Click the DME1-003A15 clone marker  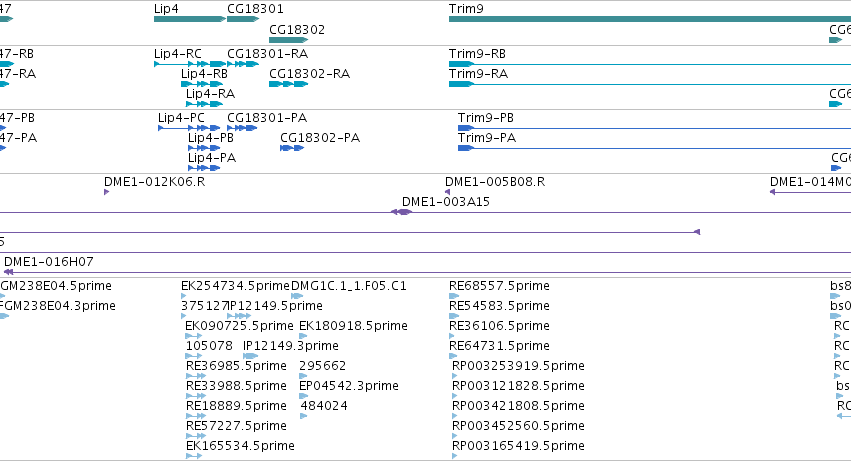pos(402,212)
